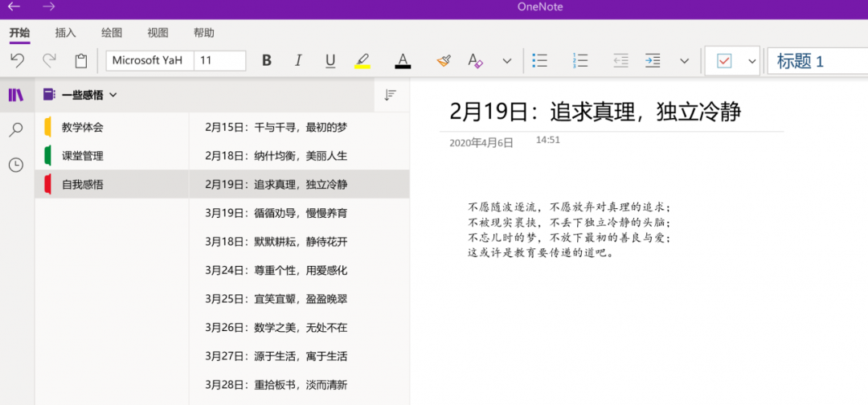The height and width of the screenshot is (405, 868).
Task: Expand more font formatting options
Action: (x=507, y=61)
